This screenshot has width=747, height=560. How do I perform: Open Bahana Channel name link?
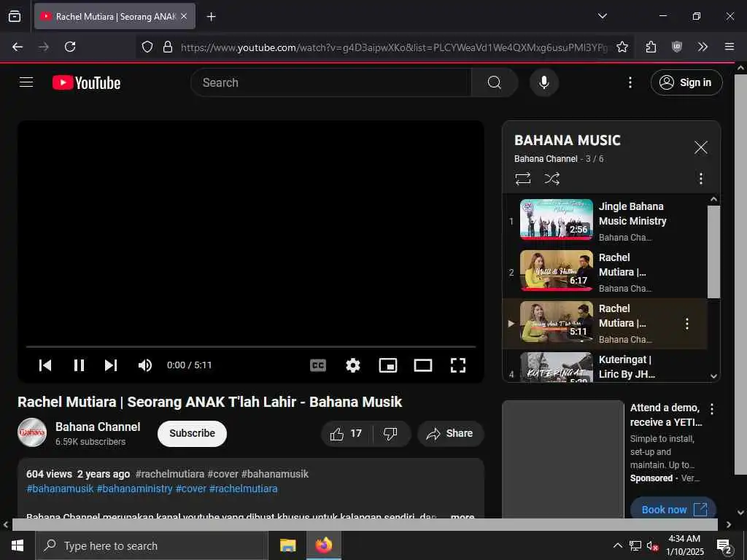point(98,427)
